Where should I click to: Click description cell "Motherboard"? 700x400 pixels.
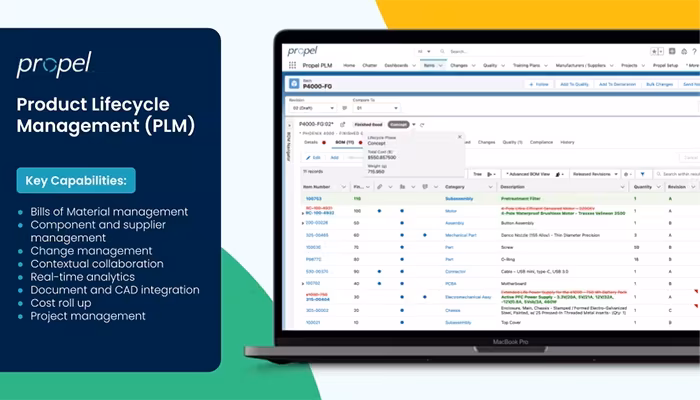[514, 283]
